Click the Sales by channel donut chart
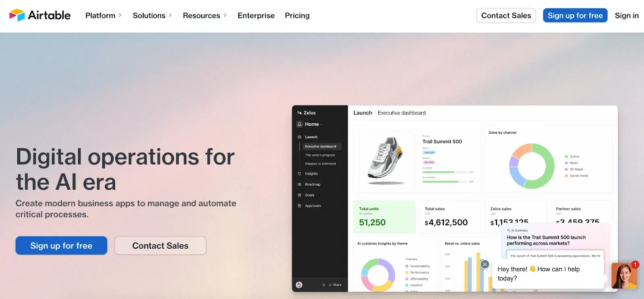Screen dimensions: 644x299 click(532, 166)
